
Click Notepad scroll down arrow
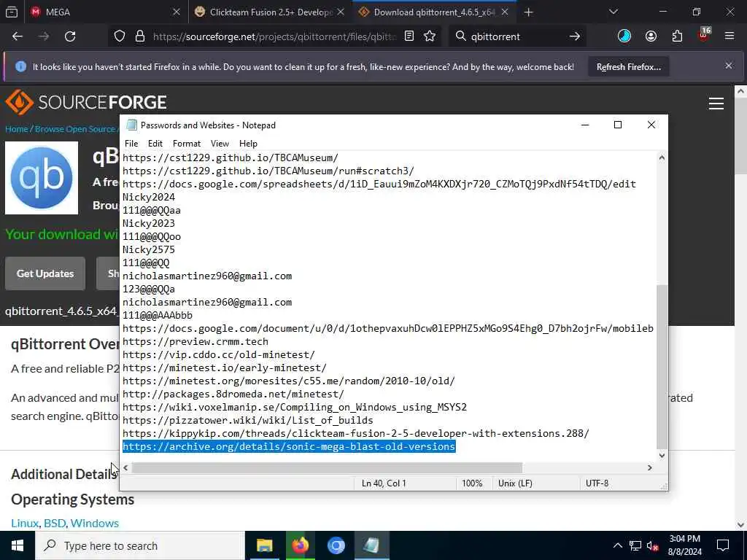pos(662,456)
